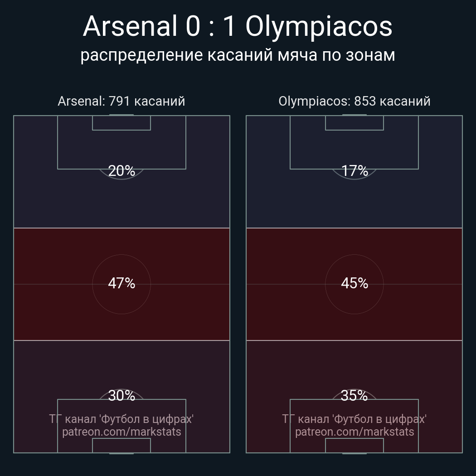Click Arsenal's 20% attacking zone label

click(121, 171)
